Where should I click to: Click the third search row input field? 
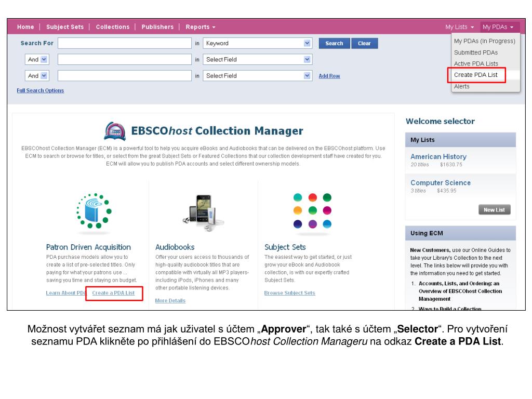[x=125, y=76]
